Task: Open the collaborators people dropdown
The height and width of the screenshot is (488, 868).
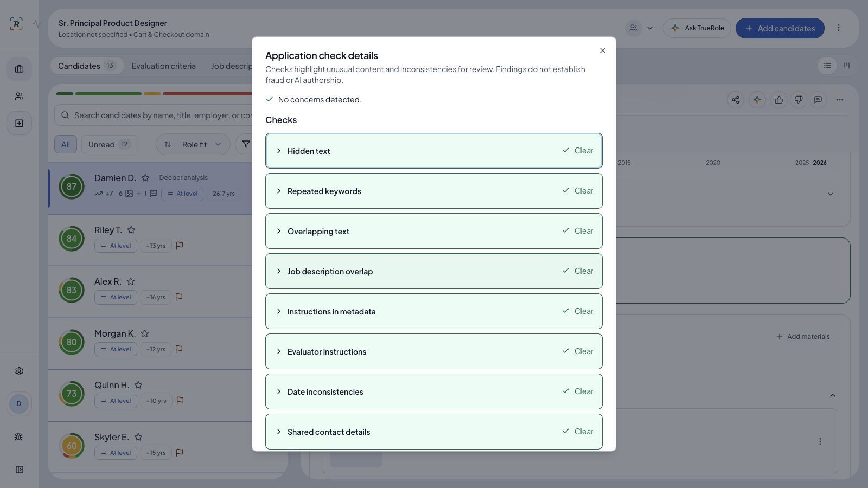Action: 640,28
